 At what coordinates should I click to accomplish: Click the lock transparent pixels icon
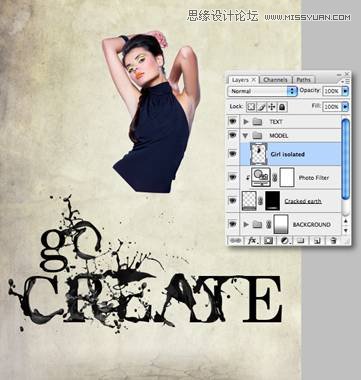click(x=250, y=107)
